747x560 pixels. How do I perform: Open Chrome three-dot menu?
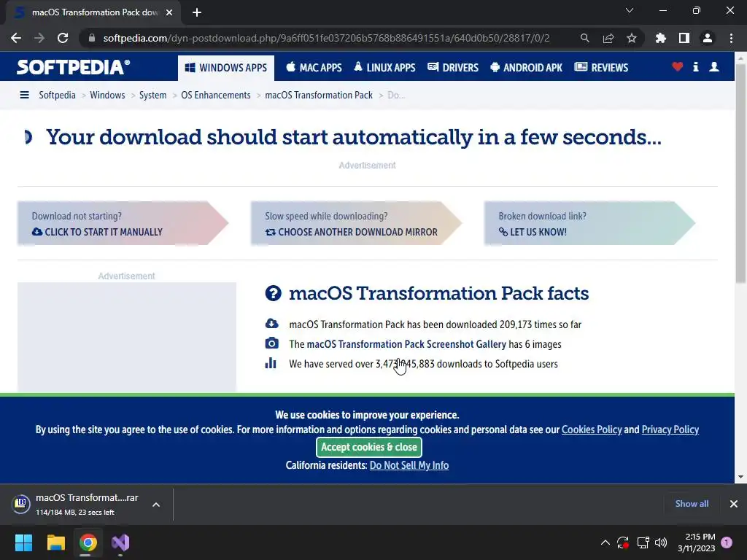[x=731, y=38]
